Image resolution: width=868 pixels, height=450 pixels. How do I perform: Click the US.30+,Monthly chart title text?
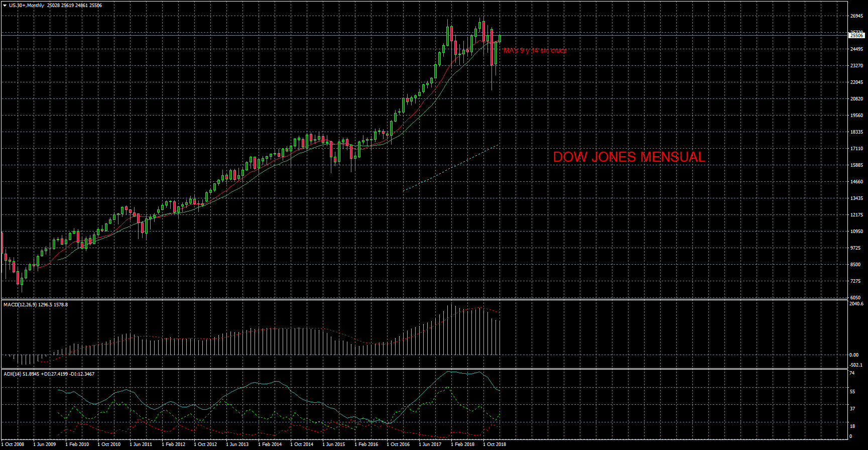click(27, 6)
